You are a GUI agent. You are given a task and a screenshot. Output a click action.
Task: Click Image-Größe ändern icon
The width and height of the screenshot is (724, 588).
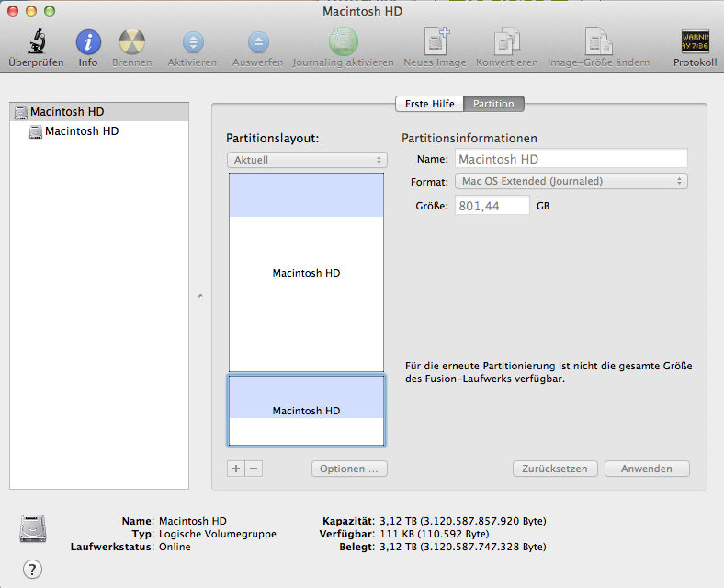[598, 41]
